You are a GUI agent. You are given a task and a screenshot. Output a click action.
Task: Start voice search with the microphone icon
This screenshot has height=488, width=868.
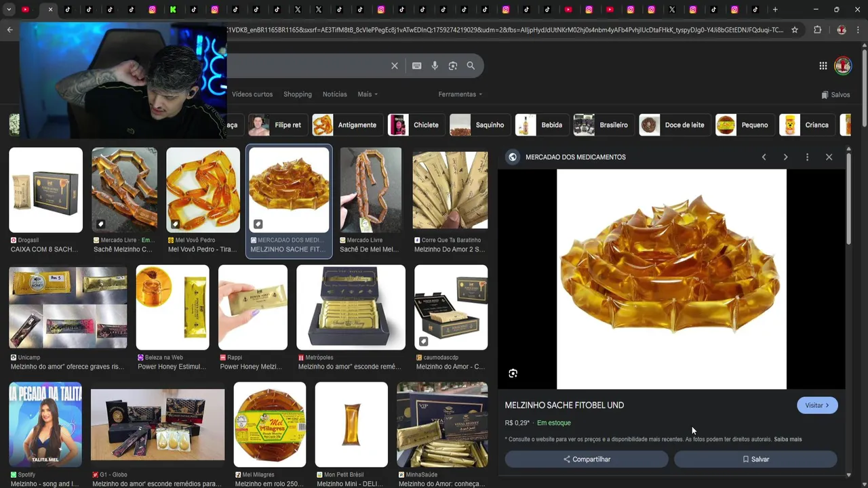(x=435, y=66)
